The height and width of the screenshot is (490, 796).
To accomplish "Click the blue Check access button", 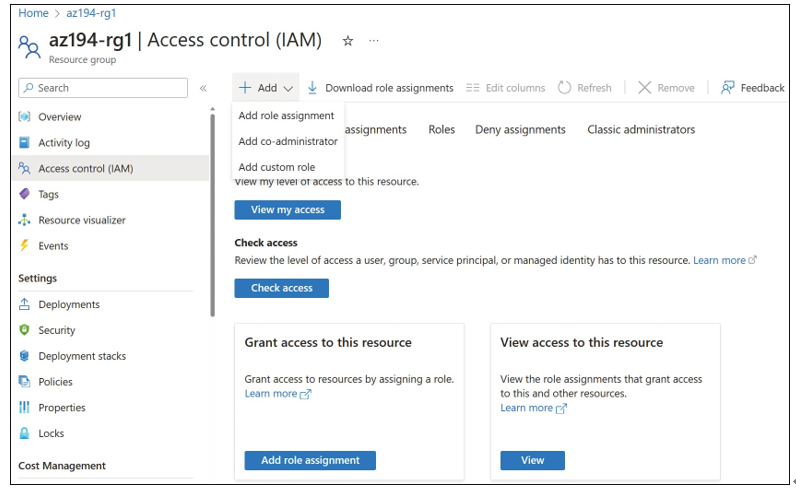I will (282, 288).
